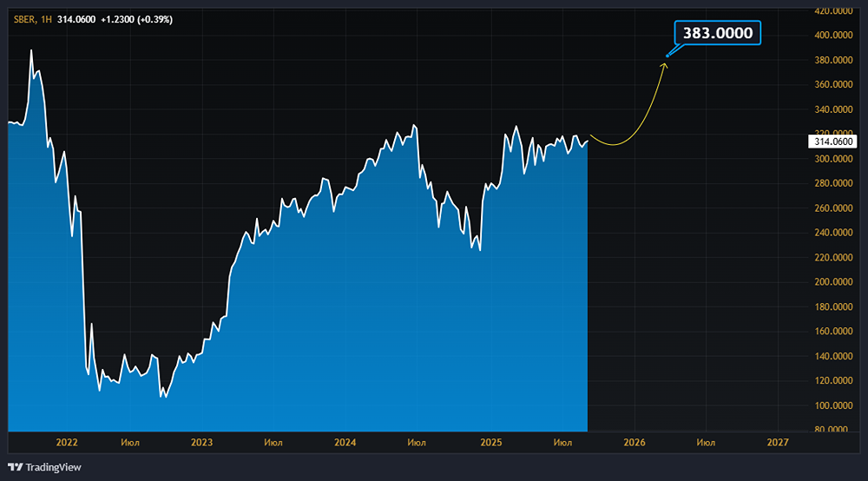Select the 383.0000 target price callout
This screenshot has width=868, height=481.
[x=718, y=33]
